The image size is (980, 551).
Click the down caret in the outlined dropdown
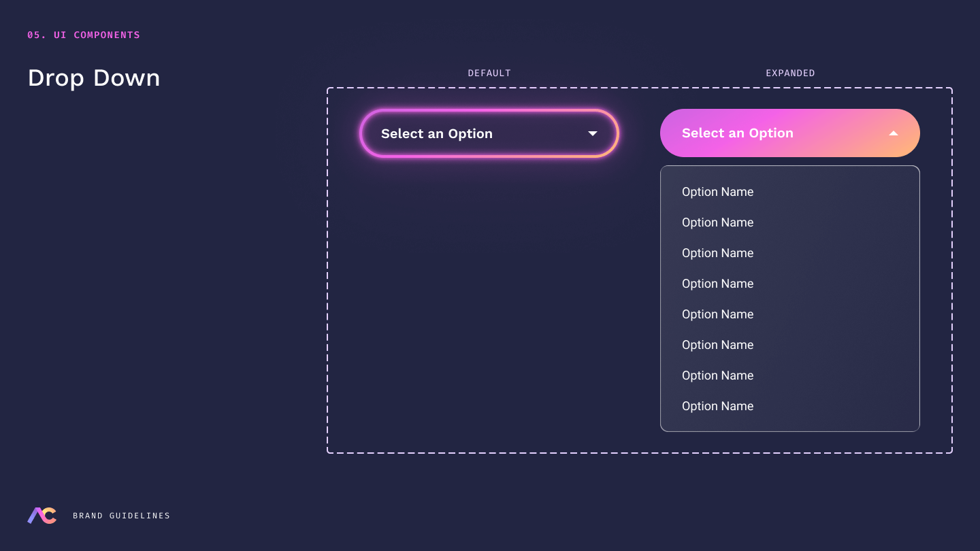pos(593,133)
